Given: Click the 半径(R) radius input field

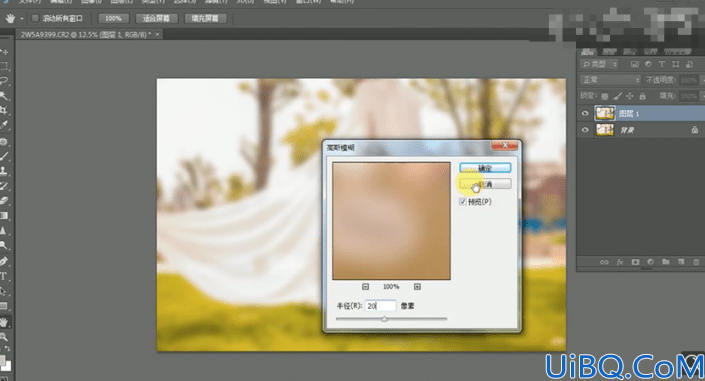Looking at the screenshot, I should [x=380, y=306].
